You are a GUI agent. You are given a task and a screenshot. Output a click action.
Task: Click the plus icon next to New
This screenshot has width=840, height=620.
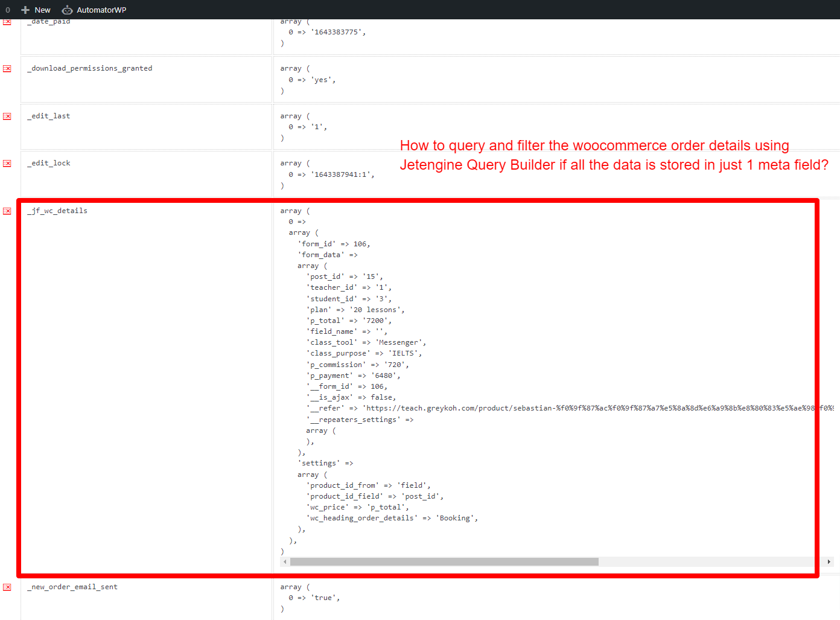[25, 10]
